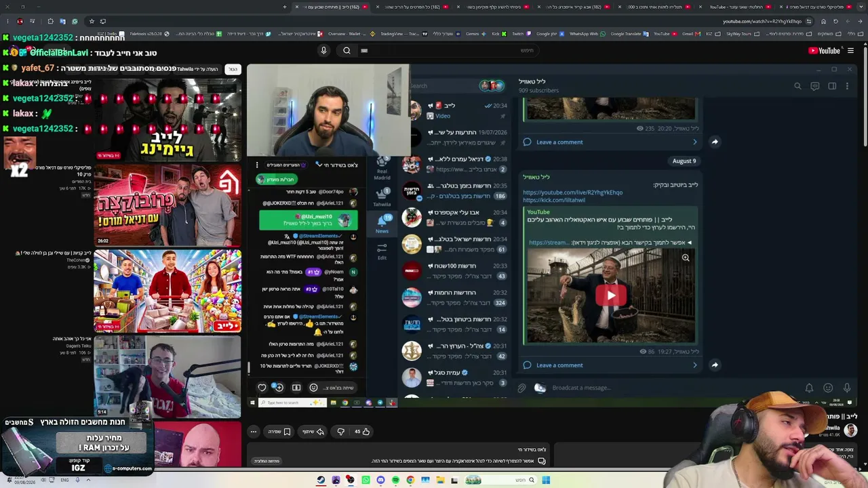The height and width of the screenshot is (488, 868).
Task: Open the YouTube hamburger menu
Action: point(850,50)
